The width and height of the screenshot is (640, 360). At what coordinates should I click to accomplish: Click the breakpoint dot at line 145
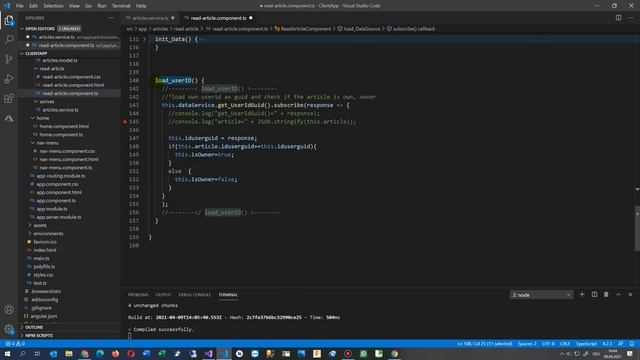125,122
